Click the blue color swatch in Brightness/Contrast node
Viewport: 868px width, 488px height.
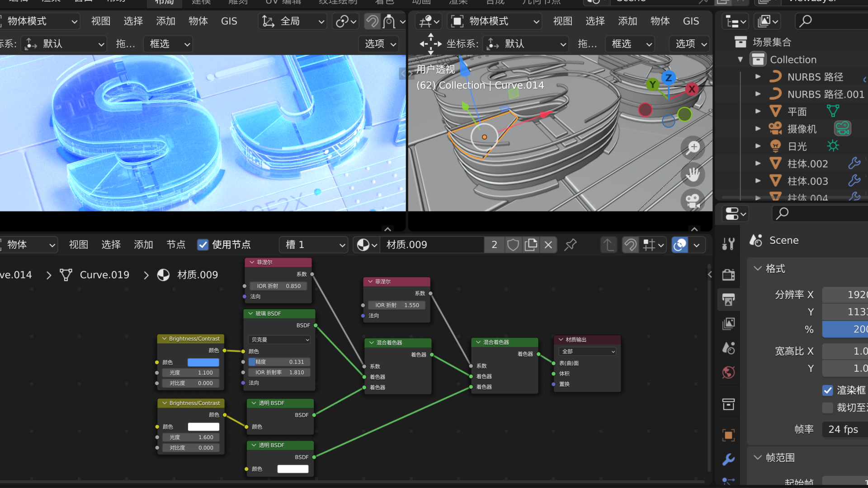click(203, 362)
